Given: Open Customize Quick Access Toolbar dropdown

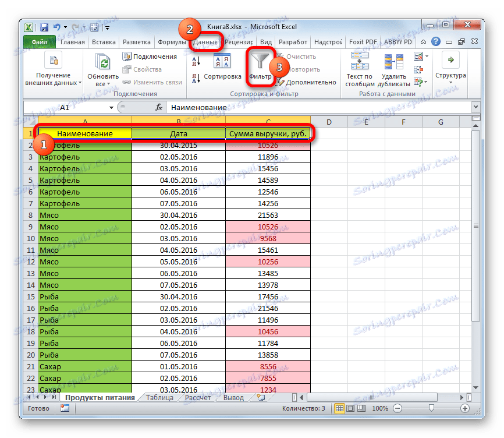Looking at the screenshot, I should click(x=107, y=28).
